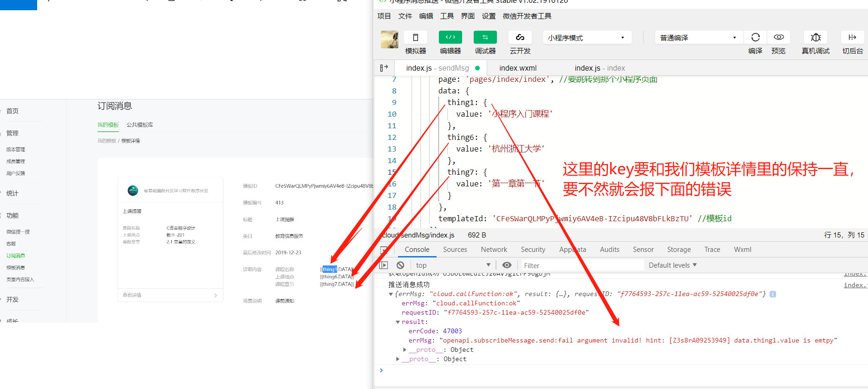
Task: Toggle the simulator (模拟器) panel button
Action: (416, 37)
